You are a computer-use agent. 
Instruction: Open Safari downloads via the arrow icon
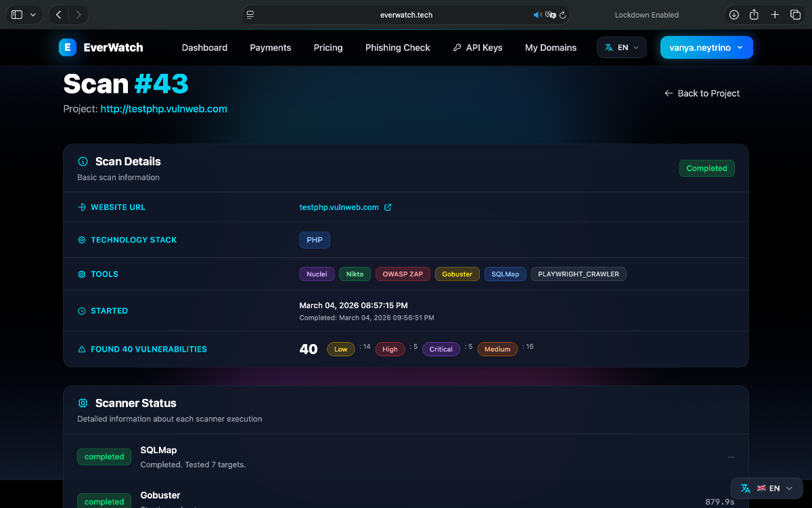tap(734, 14)
